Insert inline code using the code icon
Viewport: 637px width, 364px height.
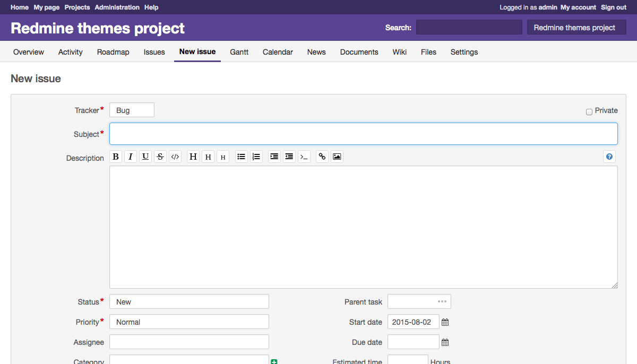pyautogui.click(x=175, y=156)
